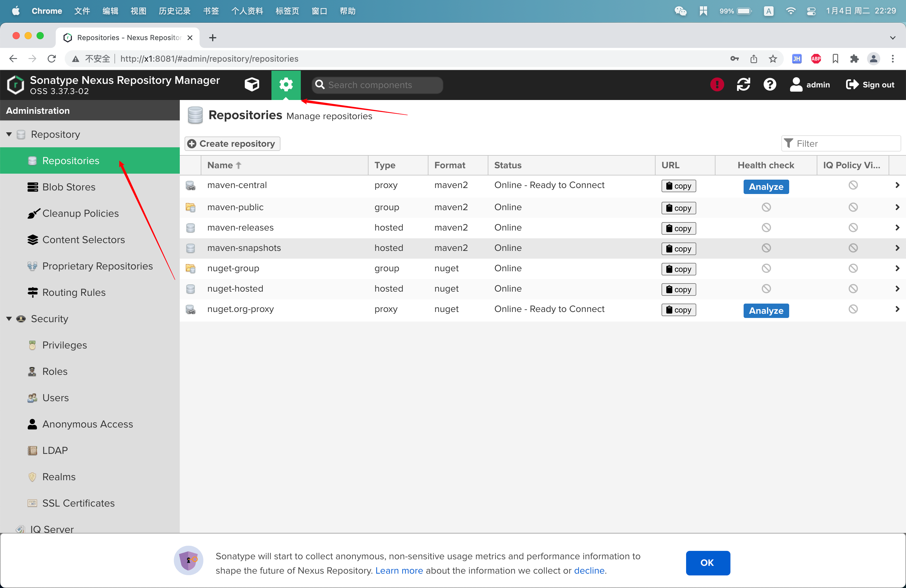Open maven-snapshots row chevron

(x=897, y=248)
